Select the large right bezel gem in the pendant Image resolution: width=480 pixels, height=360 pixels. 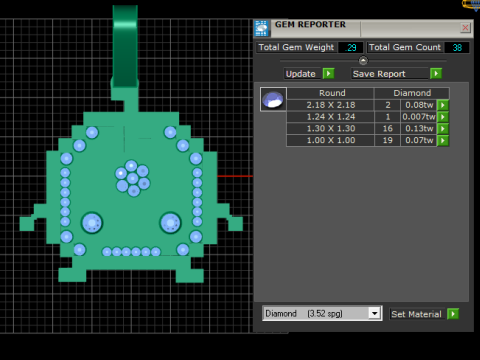[x=170, y=223]
